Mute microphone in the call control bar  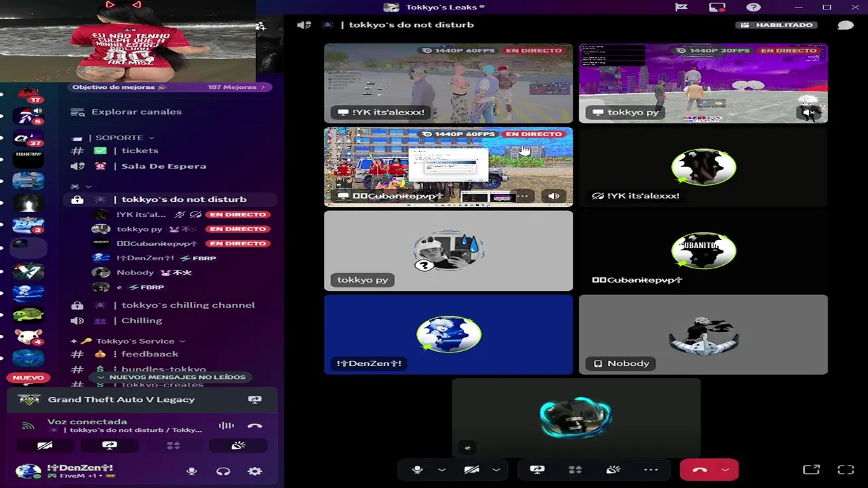click(418, 470)
